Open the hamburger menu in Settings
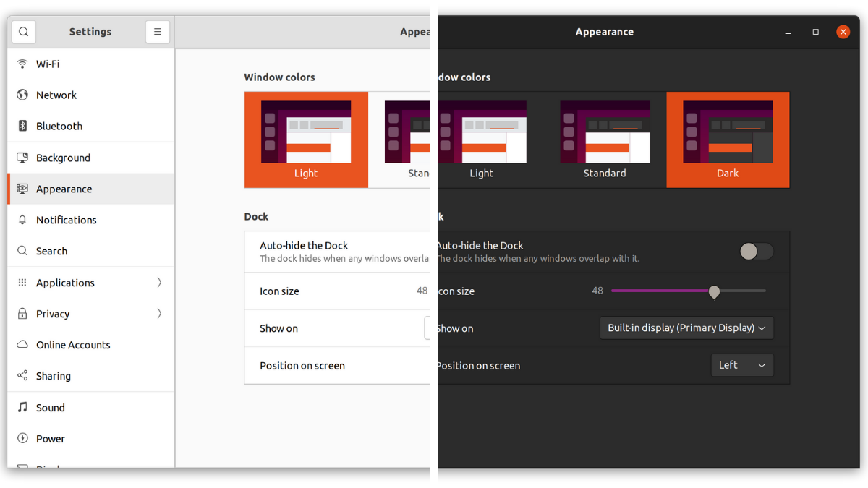868x488 pixels. [157, 32]
